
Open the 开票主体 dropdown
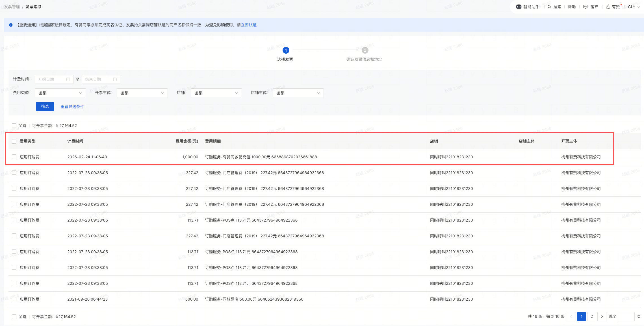pos(142,93)
